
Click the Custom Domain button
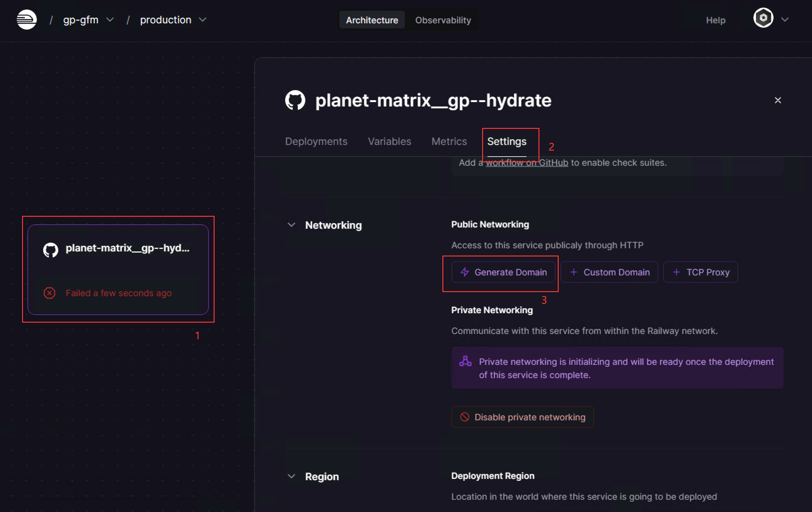(609, 272)
